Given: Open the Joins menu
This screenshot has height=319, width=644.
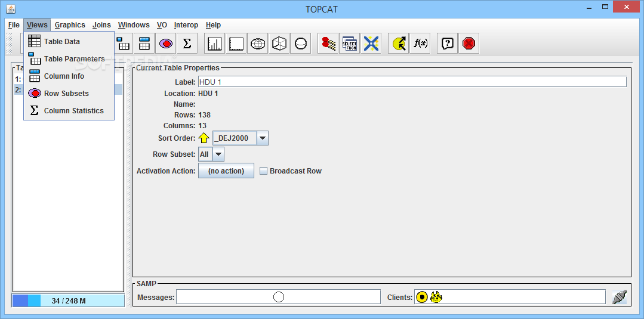Looking at the screenshot, I should (101, 25).
